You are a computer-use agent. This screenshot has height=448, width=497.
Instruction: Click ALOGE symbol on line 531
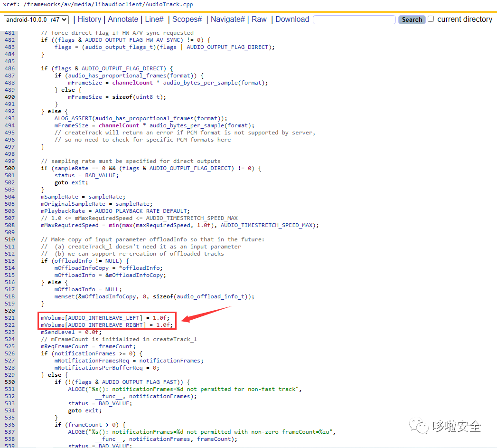(x=76, y=389)
